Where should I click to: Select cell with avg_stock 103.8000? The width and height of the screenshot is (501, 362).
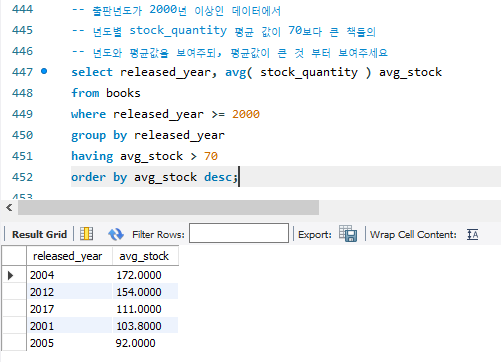point(146,326)
